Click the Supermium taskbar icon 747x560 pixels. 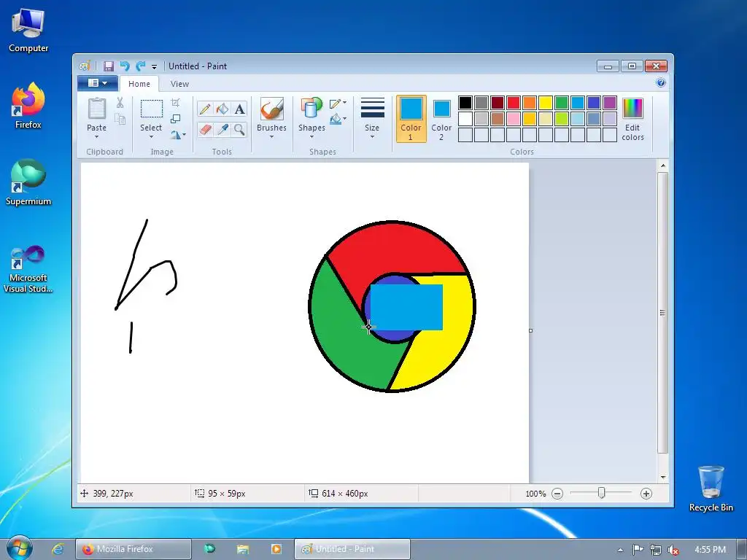pos(209,549)
